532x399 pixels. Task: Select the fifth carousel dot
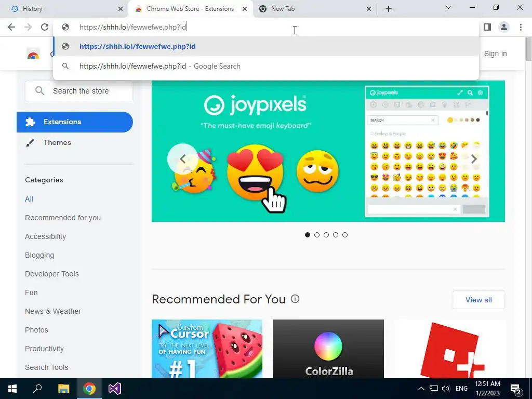345,235
